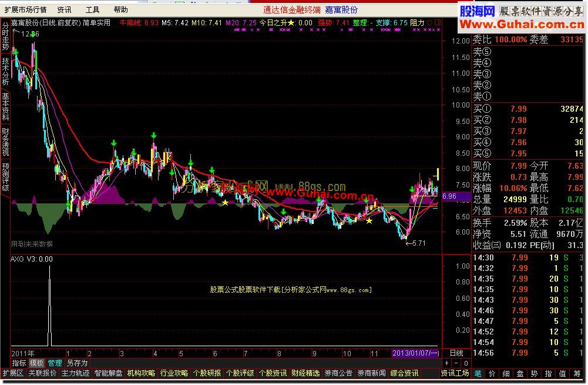Switch to the 分时走势 side tab
The height and width of the screenshot is (385, 588).
click(5, 36)
